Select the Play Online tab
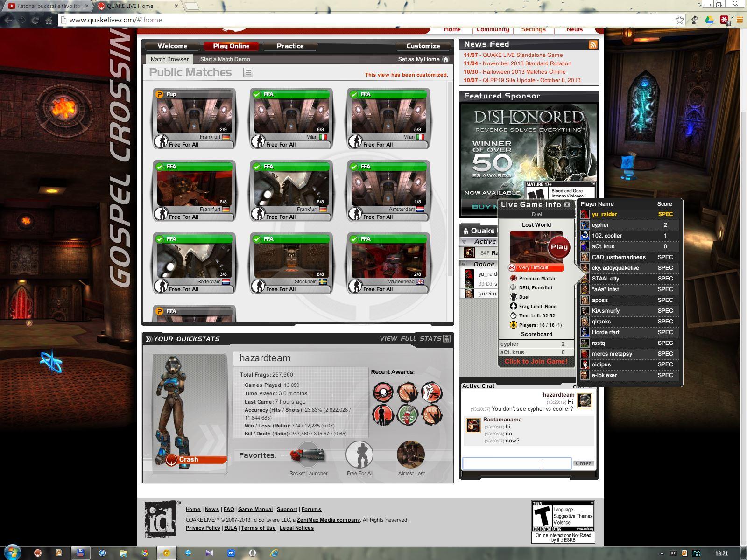The height and width of the screenshot is (560, 747). pos(231,46)
